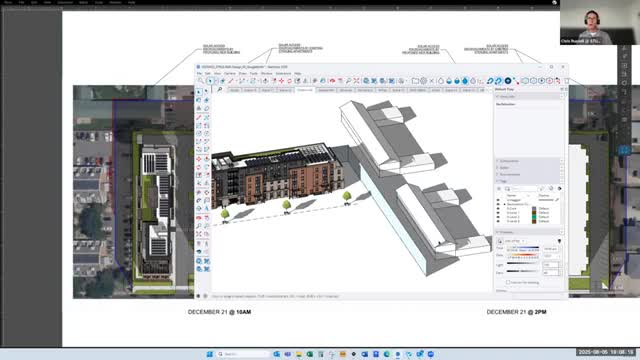Click the green tag color swatch
Image resolution: width=640 pixels, height=360 pixels.
pyautogui.click(x=534, y=217)
